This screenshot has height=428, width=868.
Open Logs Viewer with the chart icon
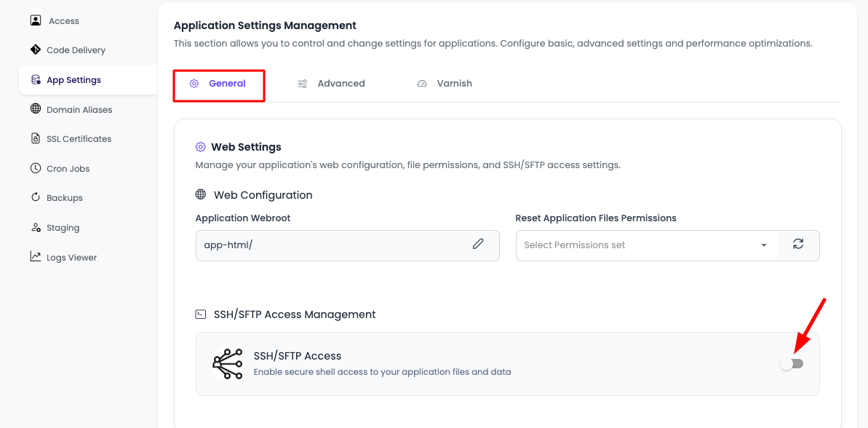[35, 256]
